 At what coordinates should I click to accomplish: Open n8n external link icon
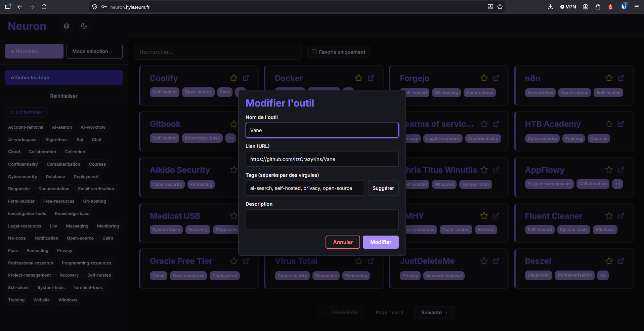pyautogui.click(x=621, y=78)
